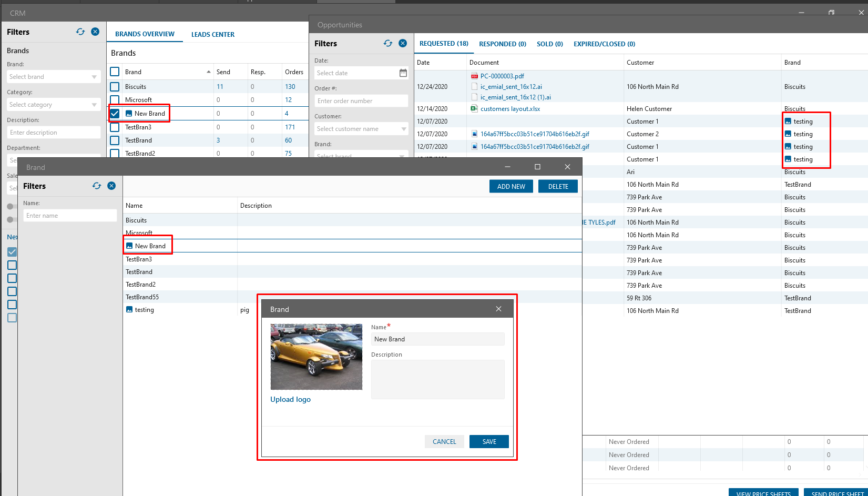Image resolution: width=868 pixels, height=496 pixels.
Task: Click refresh icon in CRM Filters panel
Action: [x=80, y=32]
